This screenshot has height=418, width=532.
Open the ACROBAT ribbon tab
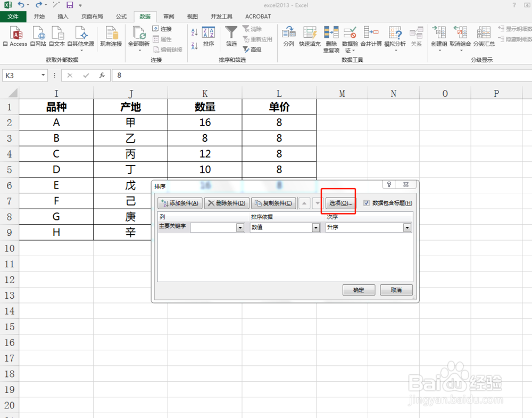pyautogui.click(x=257, y=16)
